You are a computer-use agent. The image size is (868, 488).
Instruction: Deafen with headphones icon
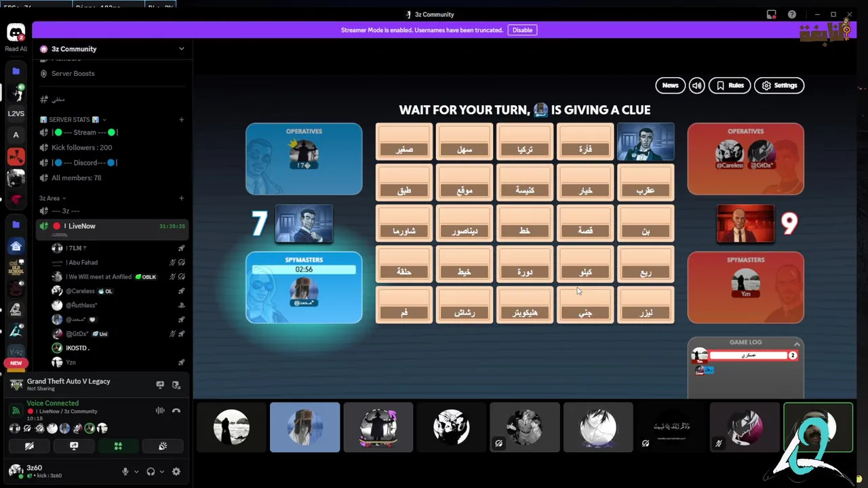click(x=151, y=472)
